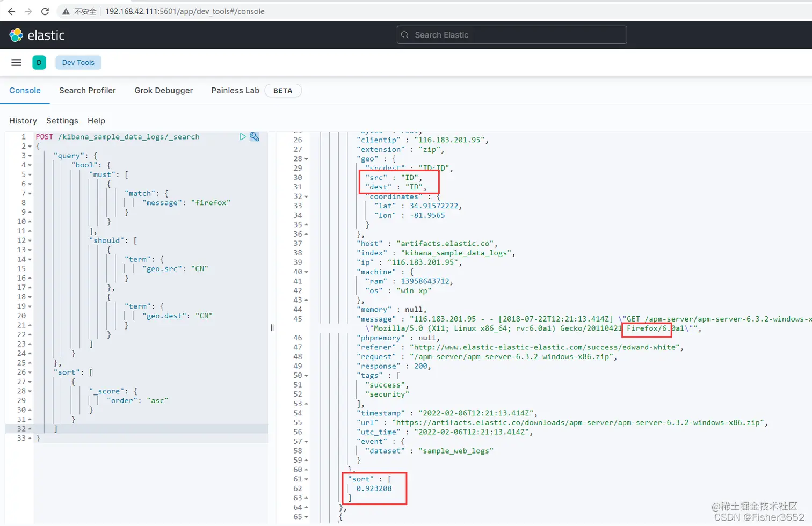The width and height of the screenshot is (812, 526).
Task: Collapse the "machine" block at response line 40
Action: tap(306, 272)
